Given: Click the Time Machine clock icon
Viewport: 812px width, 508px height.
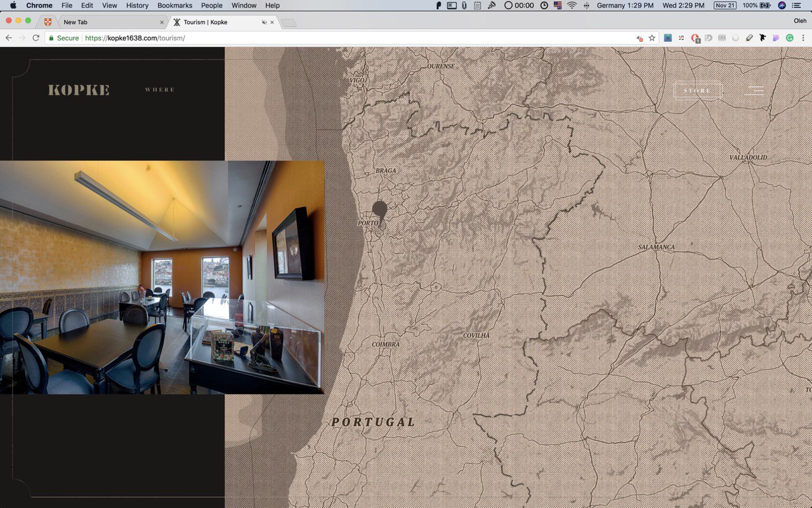Looking at the screenshot, I should pos(544,5).
